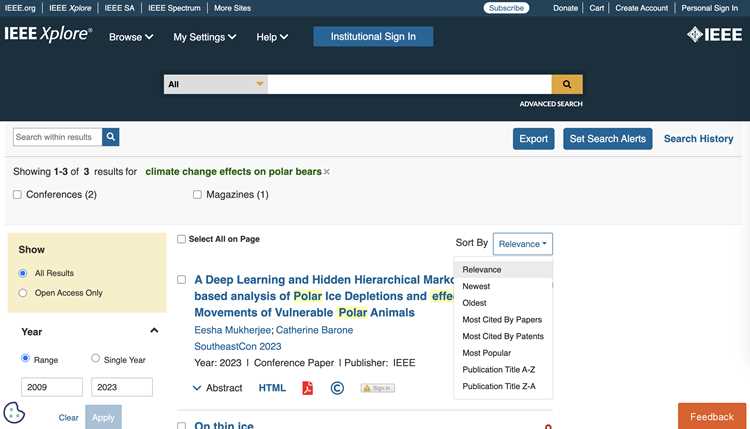Select the All Results radio button
This screenshot has width=750, height=429.
(x=22, y=273)
